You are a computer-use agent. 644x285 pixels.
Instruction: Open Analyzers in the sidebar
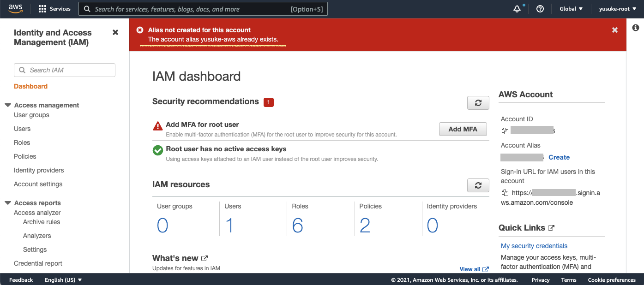[37, 236]
